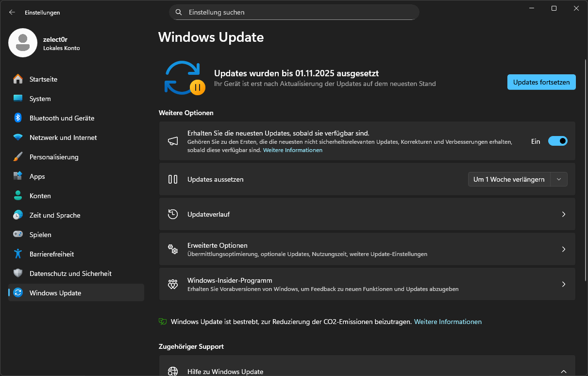This screenshot has height=376, width=588.
Task: Click the Updateverlauf row label
Action: 208,214
